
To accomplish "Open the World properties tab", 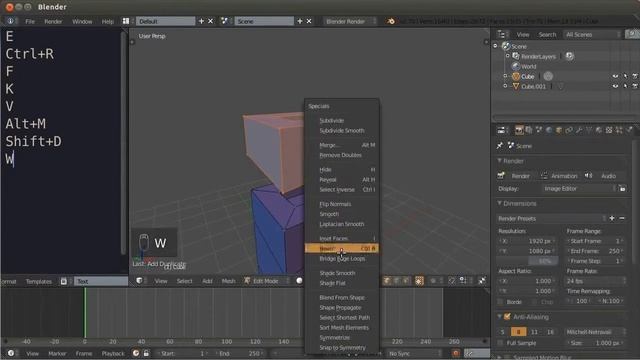I will coord(549,130).
